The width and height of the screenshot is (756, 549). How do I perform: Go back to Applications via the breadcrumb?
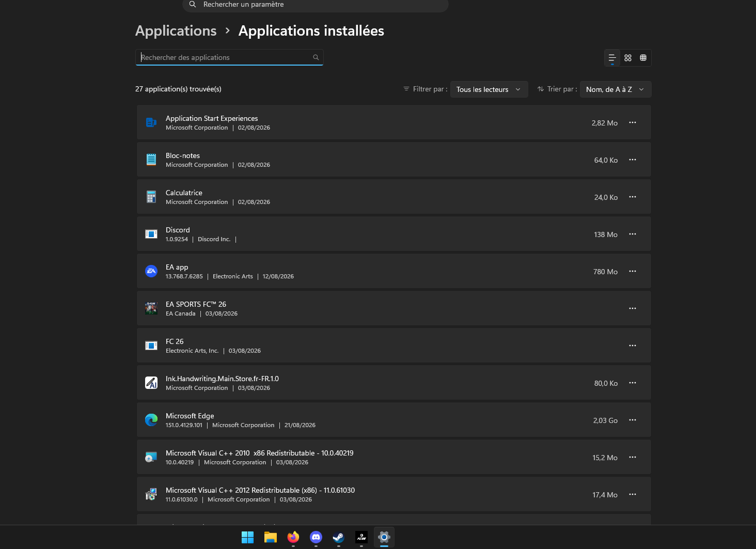[x=176, y=31]
